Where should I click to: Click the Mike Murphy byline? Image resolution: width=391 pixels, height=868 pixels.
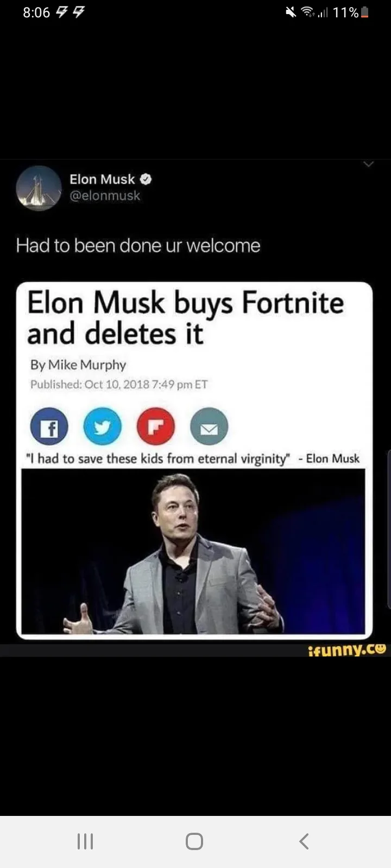coord(78,365)
